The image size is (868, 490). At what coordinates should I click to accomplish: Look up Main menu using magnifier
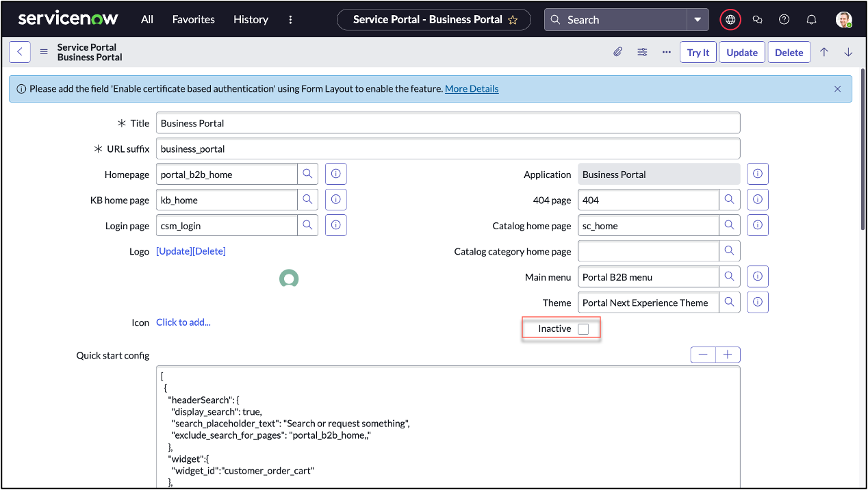click(729, 276)
